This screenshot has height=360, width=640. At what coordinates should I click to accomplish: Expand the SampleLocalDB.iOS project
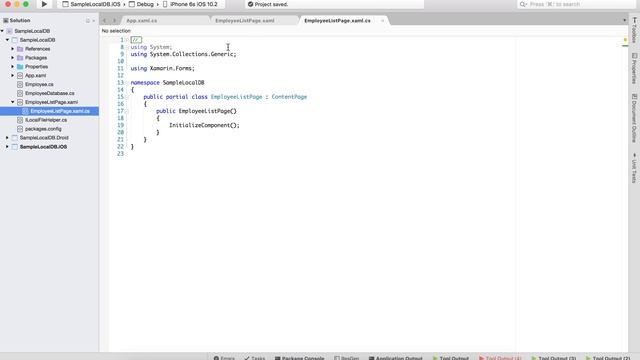7,147
